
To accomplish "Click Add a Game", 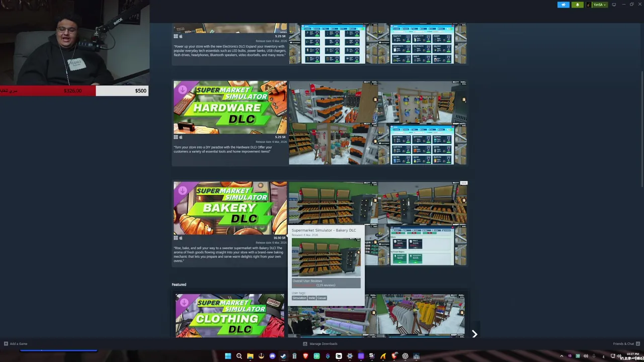I will pyautogui.click(x=15, y=344).
